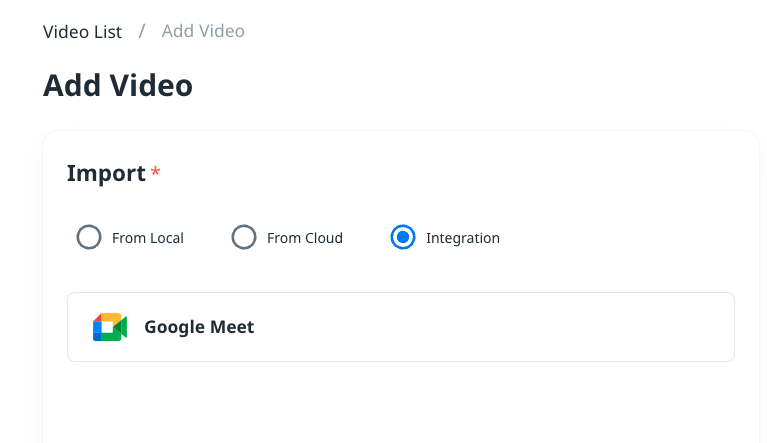Select the From Cloud radio button
767x443 pixels.
click(x=244, y=238)
